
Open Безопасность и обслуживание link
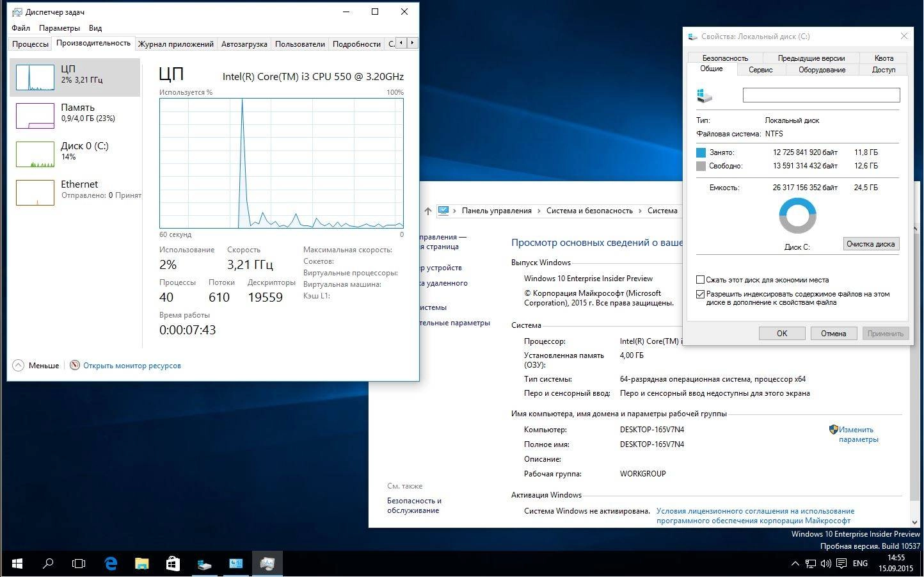(x=414, y=505)
